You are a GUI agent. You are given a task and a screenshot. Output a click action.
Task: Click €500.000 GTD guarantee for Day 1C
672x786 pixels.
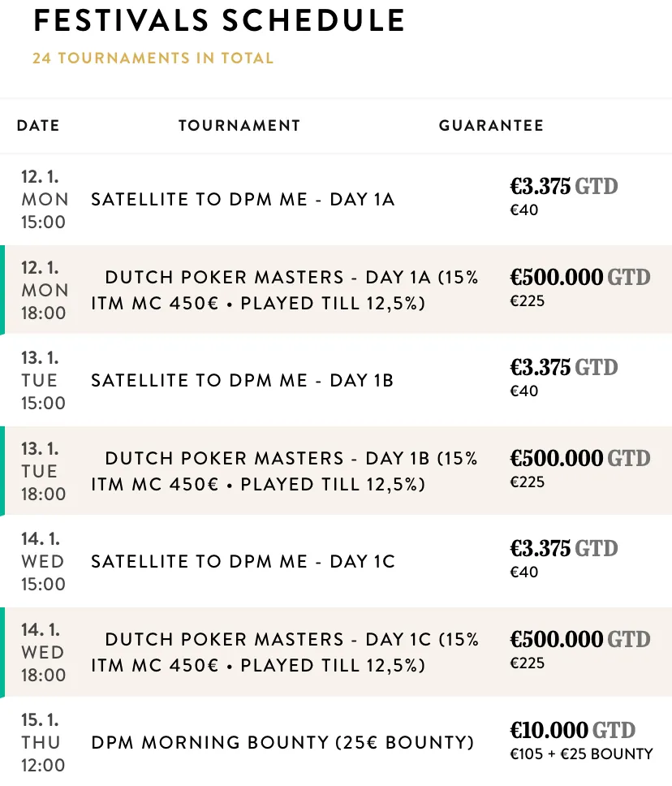click(579, 640)
